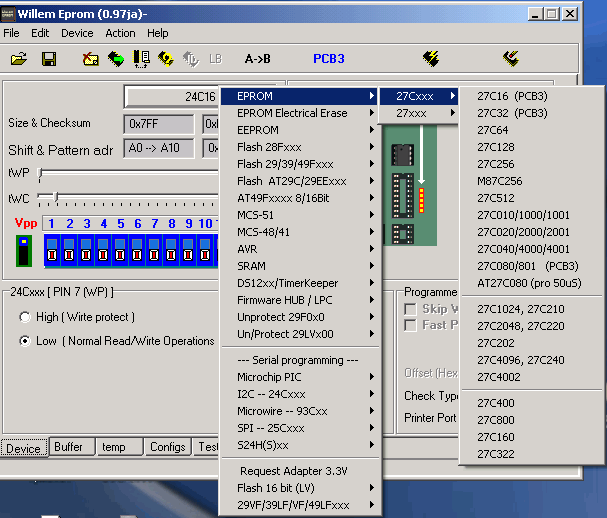This screenshot has width=607, height=518.
Task: Open Firmware HUB / LPC submenu
Action: click(300, 300)
